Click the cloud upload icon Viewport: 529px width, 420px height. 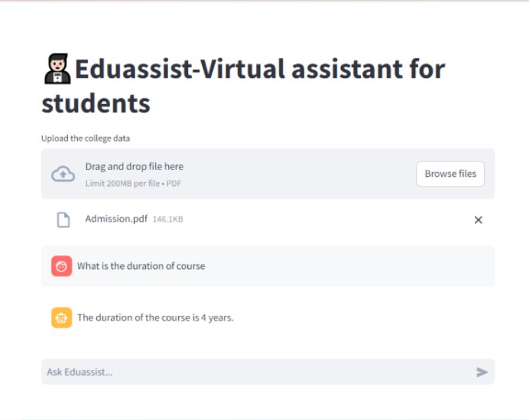click(63, 174)
